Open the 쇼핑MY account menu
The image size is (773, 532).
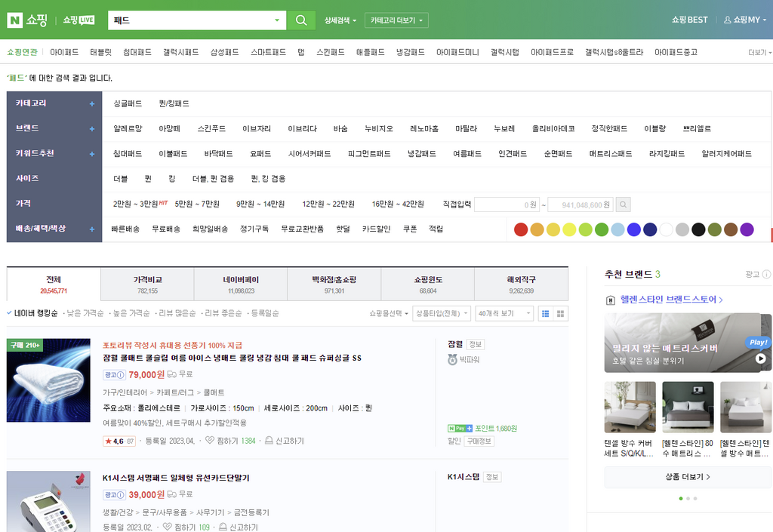click(x=745, y=20)
